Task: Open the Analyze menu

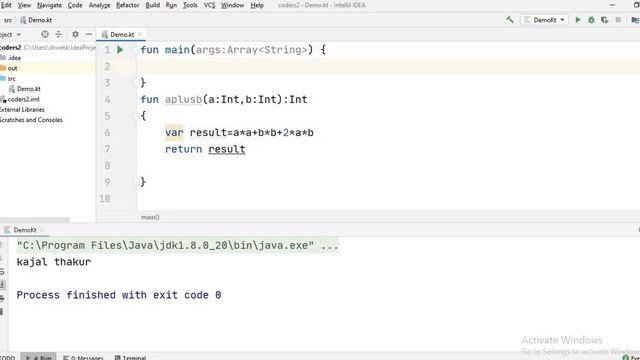Action: pos(100,5)
